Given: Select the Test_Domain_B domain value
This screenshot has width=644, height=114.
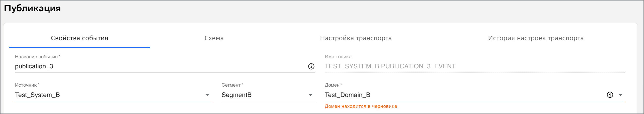Looking at the screenshot, I should pyautogui.click(x=348, y=95).
